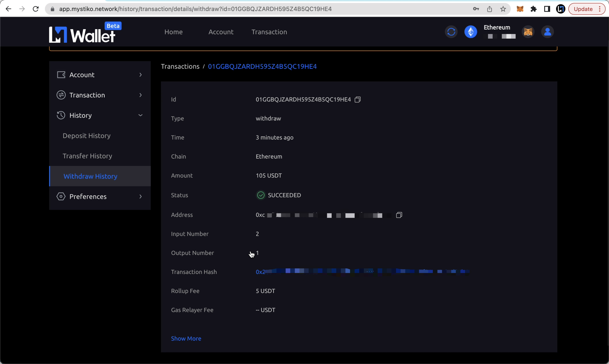The height and width of the screenshot is (364, 609).
Task: Open the Mystiko profile avatar in toolbar
Action: [x=561, y=9]
